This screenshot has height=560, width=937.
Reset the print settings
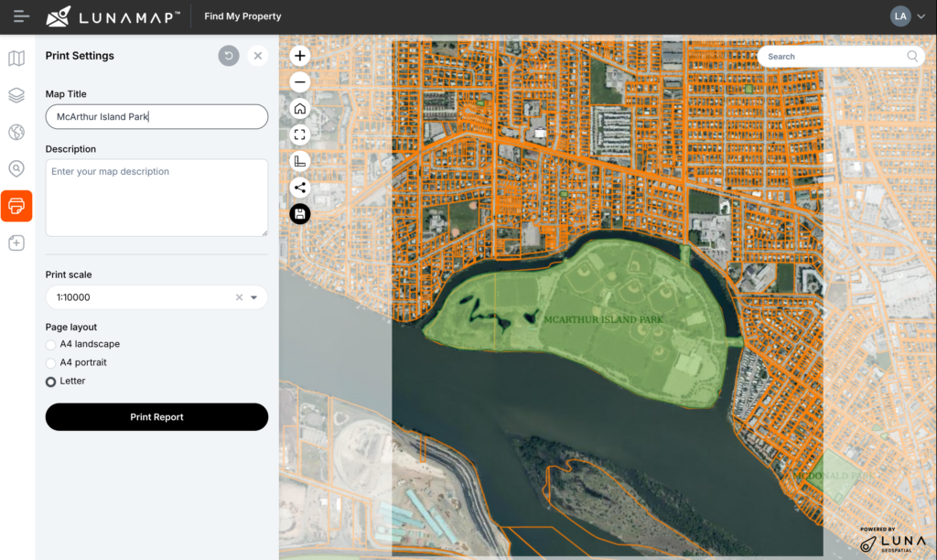[x=228, y=56]
